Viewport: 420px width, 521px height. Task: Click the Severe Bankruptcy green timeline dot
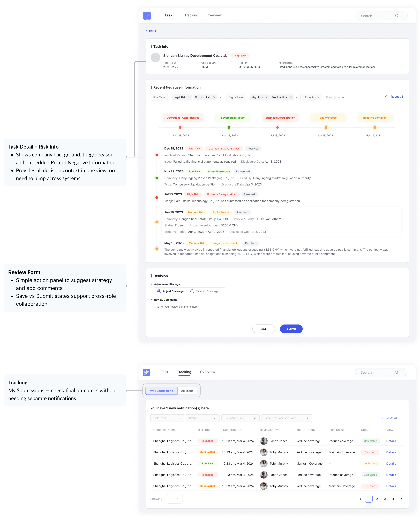(229, 128)
